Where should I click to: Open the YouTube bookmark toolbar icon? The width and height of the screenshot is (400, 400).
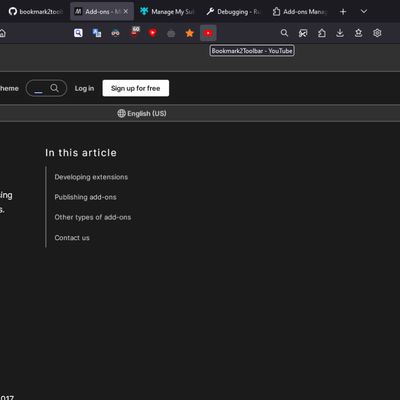[x=208, y=33]
